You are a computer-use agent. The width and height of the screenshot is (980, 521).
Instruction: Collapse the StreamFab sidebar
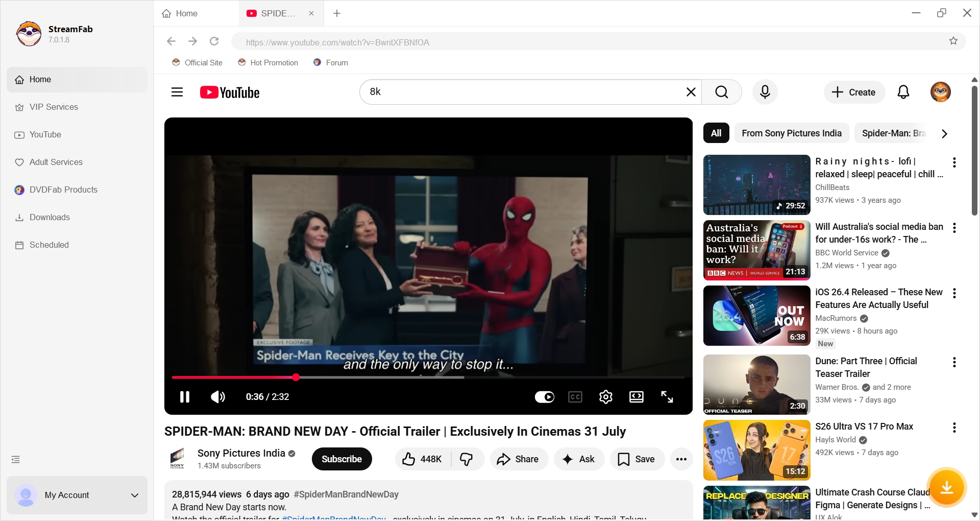tap(15, 459)
